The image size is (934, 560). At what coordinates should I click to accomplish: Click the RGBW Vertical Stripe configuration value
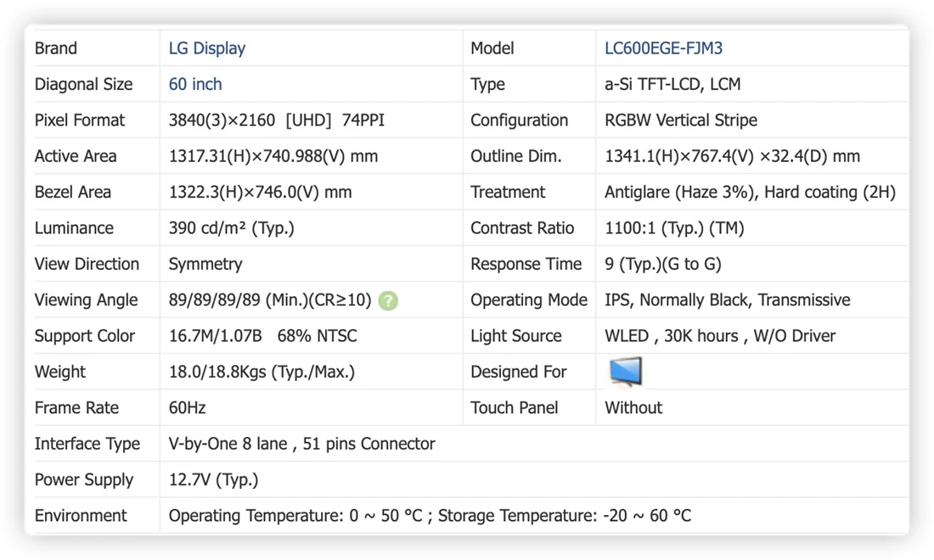(681, 120)
